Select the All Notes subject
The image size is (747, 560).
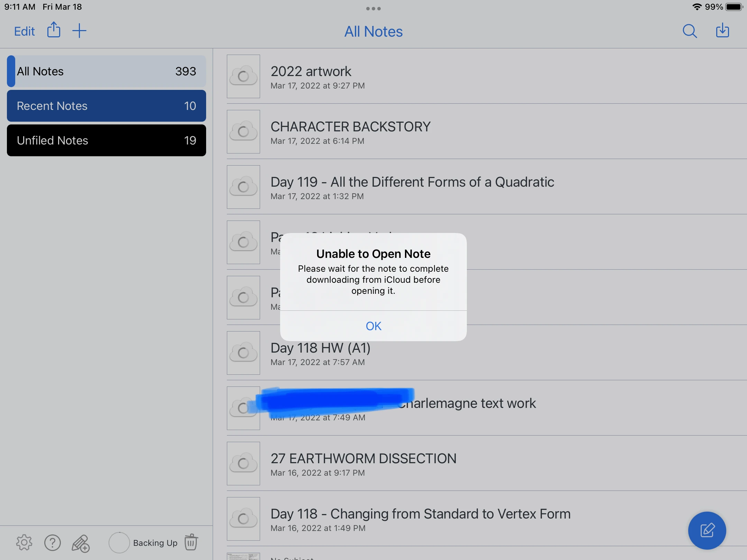[x=107, y=71]
